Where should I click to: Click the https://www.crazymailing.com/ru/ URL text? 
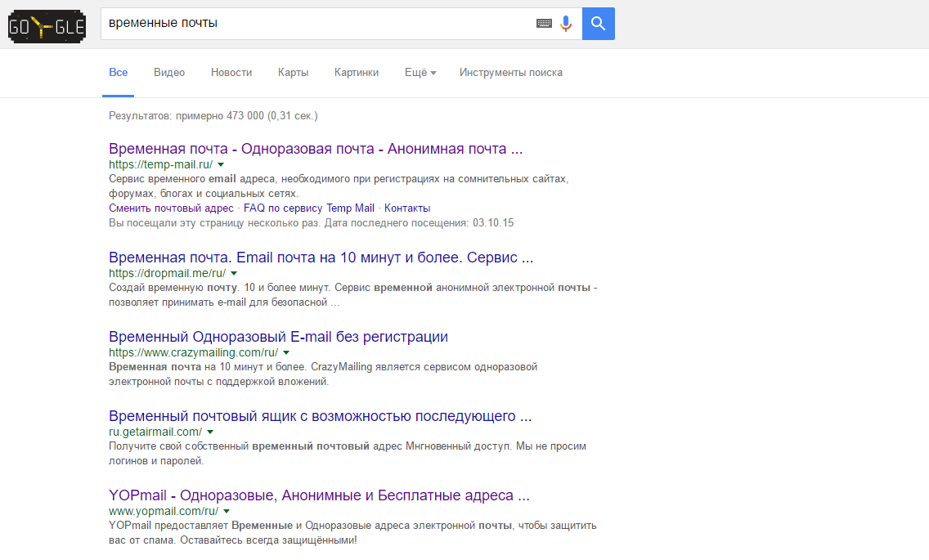click(x=193, y=352)
